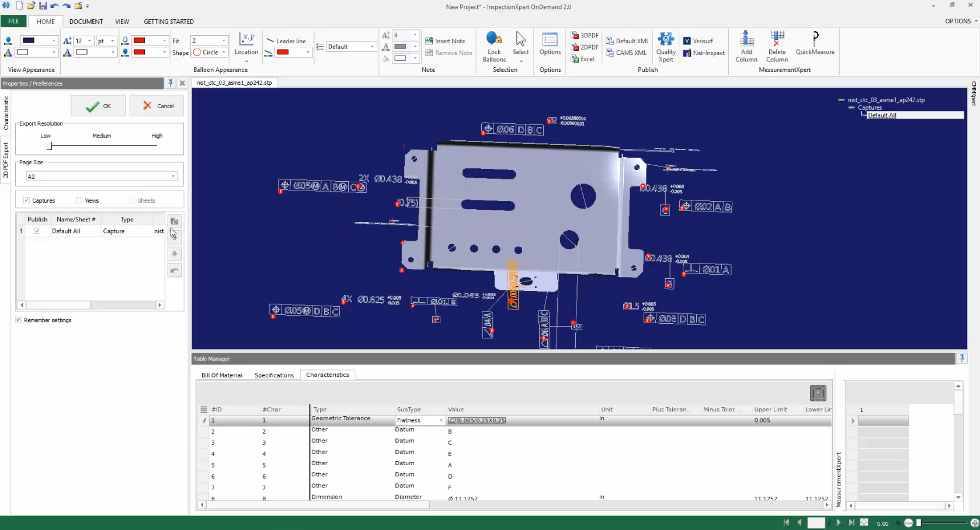Image resolution: width=980 pixels, height=530 pixels.
Task: Launch the QuickMeasure tool
Action: pos(815,47)
